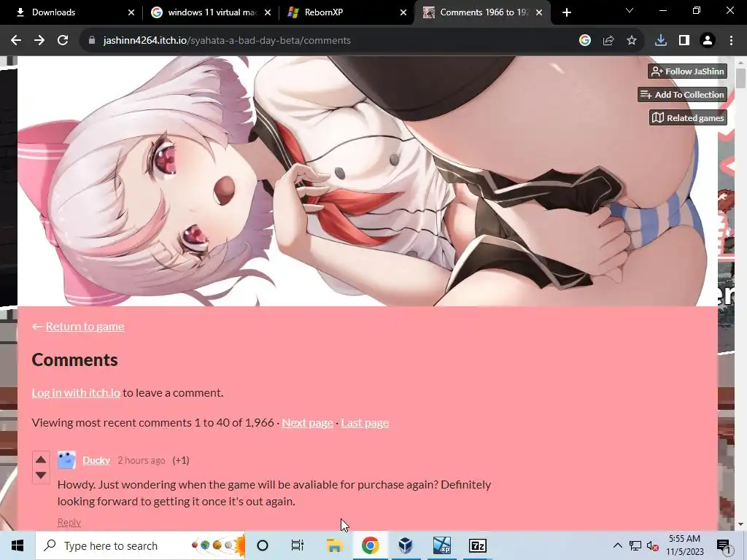Screen dimensions: 747x560
Task: Open the Google icon in address bar
Action: pyautogui.click(x=585, y=41)
